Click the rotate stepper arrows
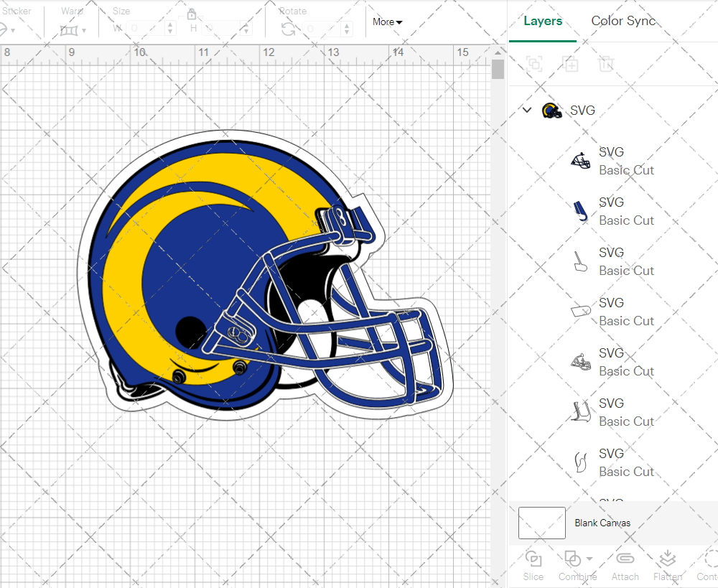 click(347, 29)
